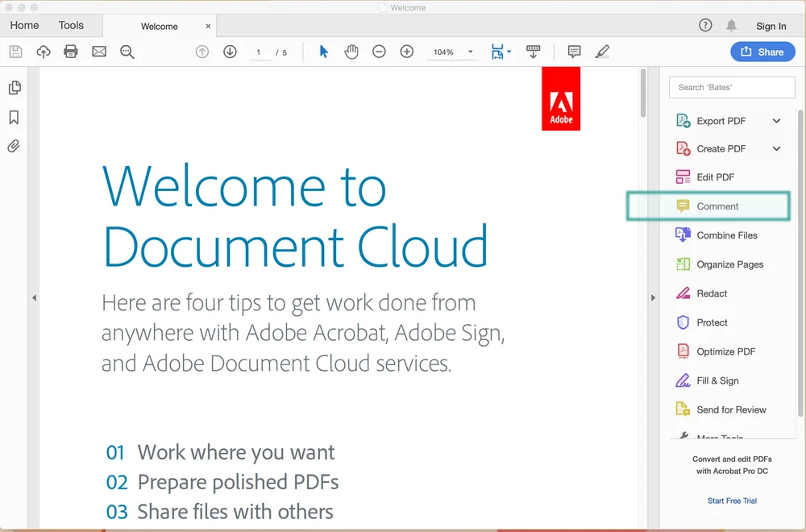Screen dimensions: 806x532
Task: Activate the Selection arrow tool
Action: click(323, 51)
